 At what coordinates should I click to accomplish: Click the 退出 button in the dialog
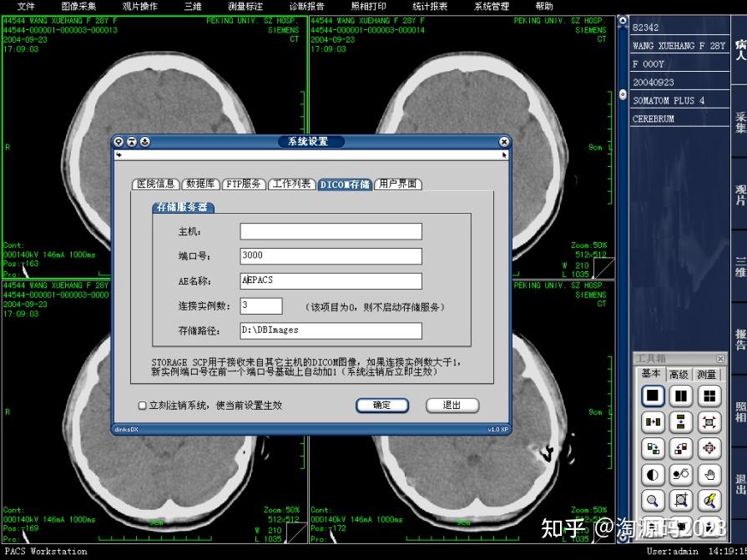451,404
